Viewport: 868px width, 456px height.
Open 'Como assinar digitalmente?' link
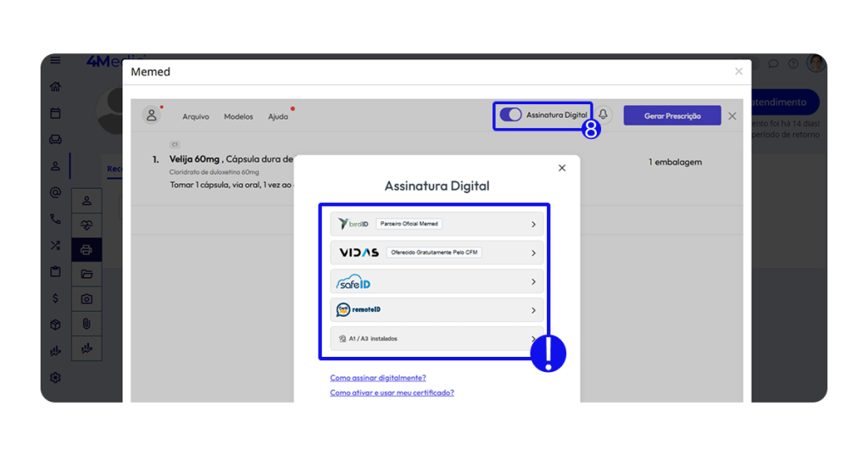(x=378, y=378)
